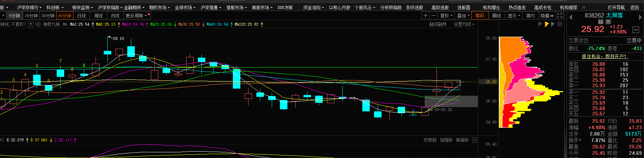Click 返回 back button

[x=635, y=7]
